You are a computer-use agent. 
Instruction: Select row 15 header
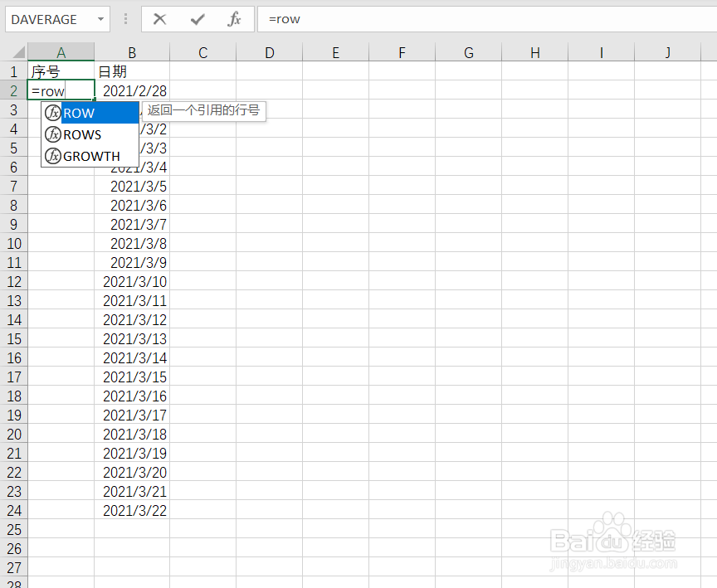(x=14, y=338)
